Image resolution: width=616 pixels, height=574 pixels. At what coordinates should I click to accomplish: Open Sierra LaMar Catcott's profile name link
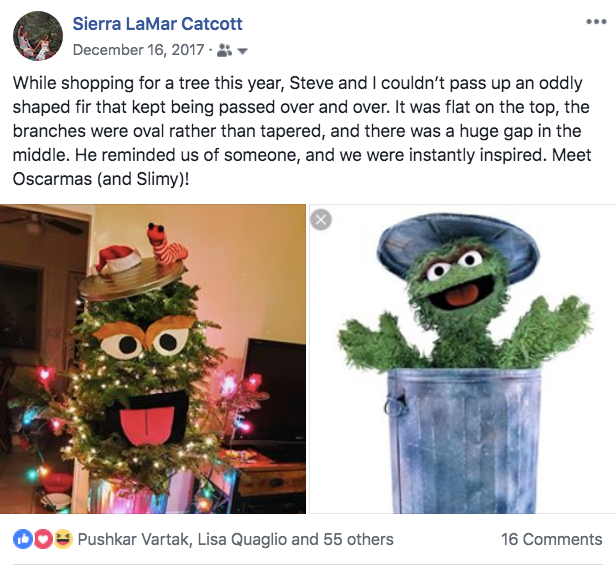157,23
